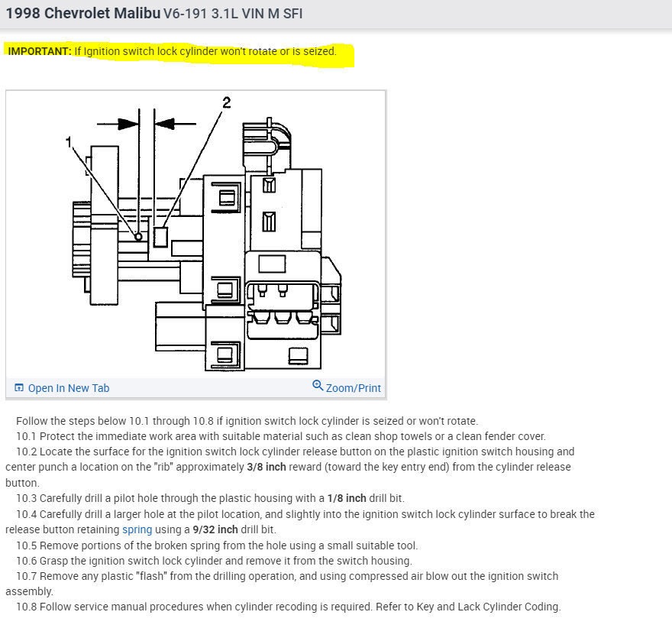The image size is (672, 628).
Task: Follow the blue 'spring' hyperlink
Action: coord(137,530)
